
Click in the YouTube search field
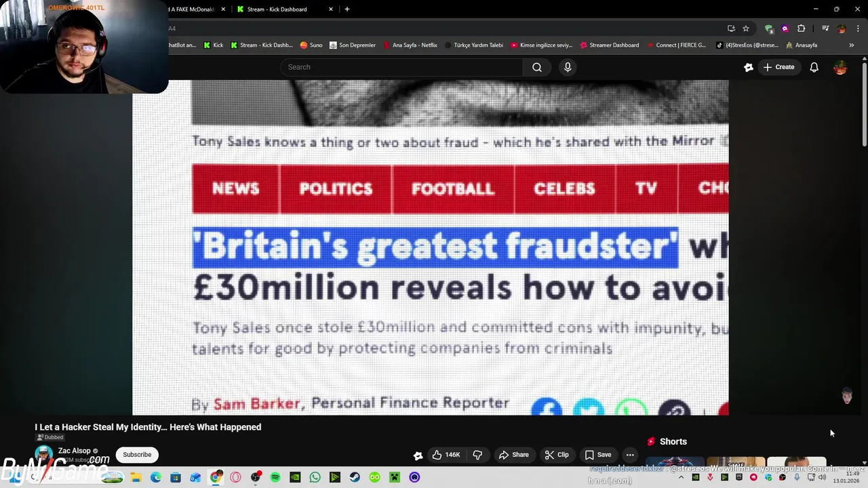point(401,67)
